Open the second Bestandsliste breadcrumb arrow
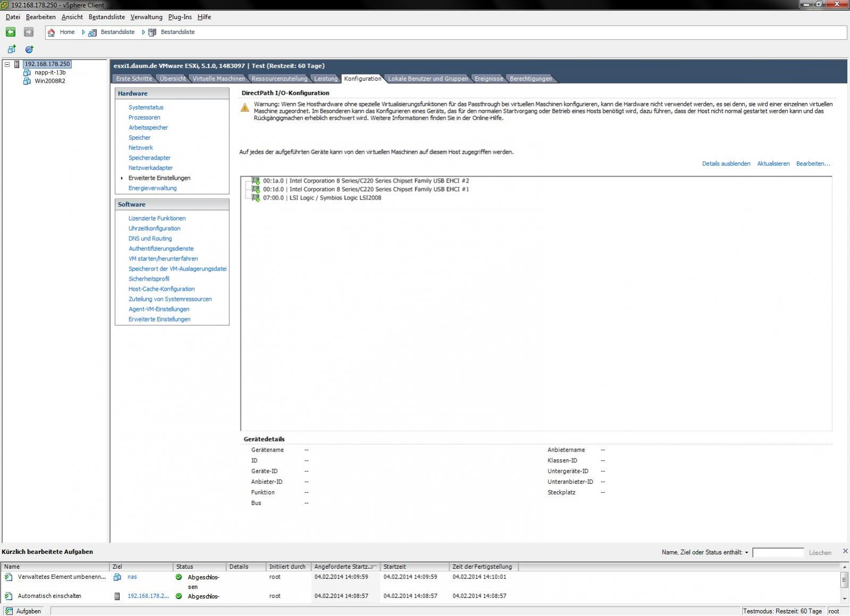 click(x=144, y=32)
